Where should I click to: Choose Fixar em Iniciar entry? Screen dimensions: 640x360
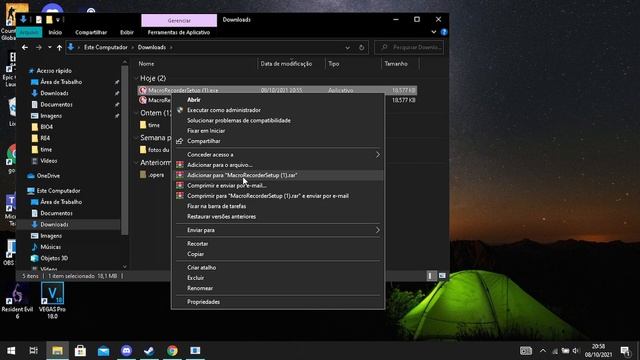point(278,131)
